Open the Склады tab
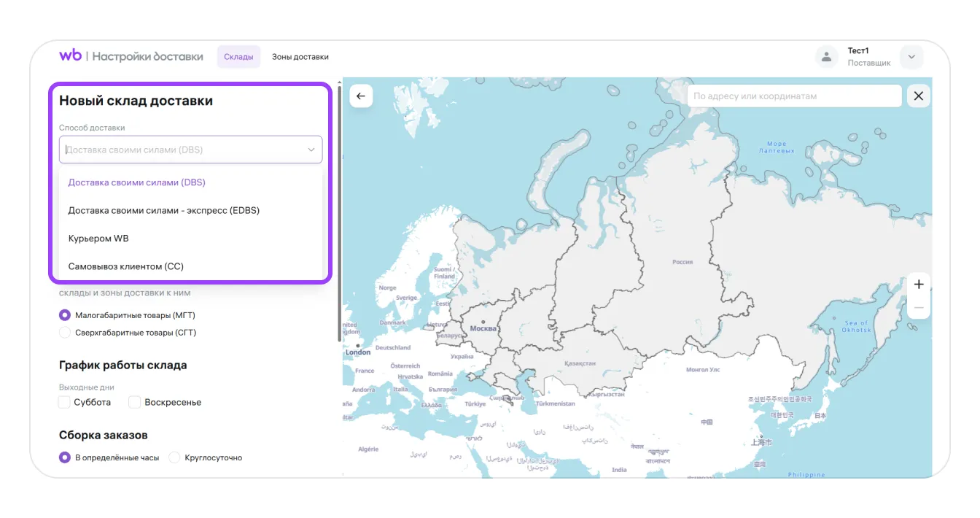The height and width of the screenshot is (518, 980). [x=238, y=57]
